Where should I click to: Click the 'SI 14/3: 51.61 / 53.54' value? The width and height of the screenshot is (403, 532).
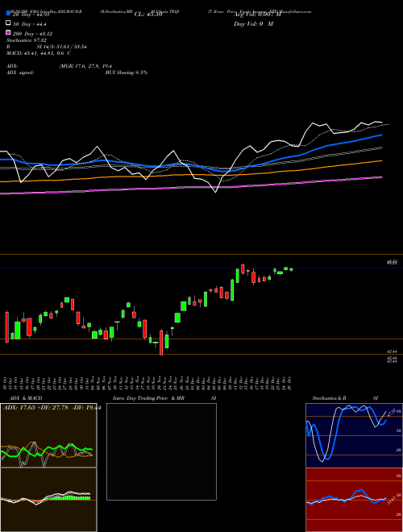62,47
